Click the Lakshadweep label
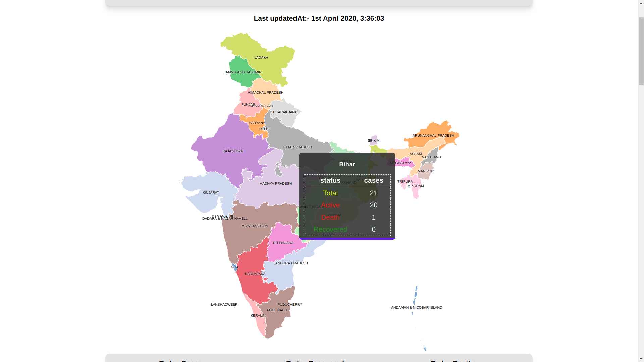Viewport: 644px width, 362px height. (x=224, y=304)
